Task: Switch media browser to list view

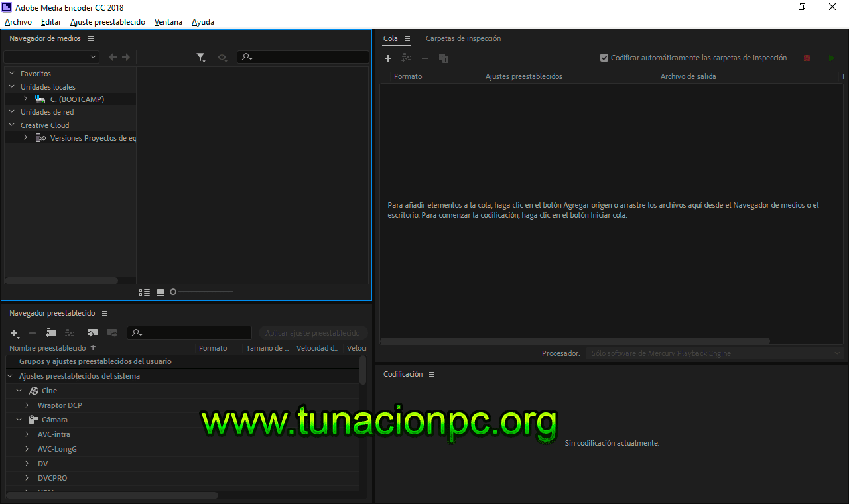Action: [145, 292]
